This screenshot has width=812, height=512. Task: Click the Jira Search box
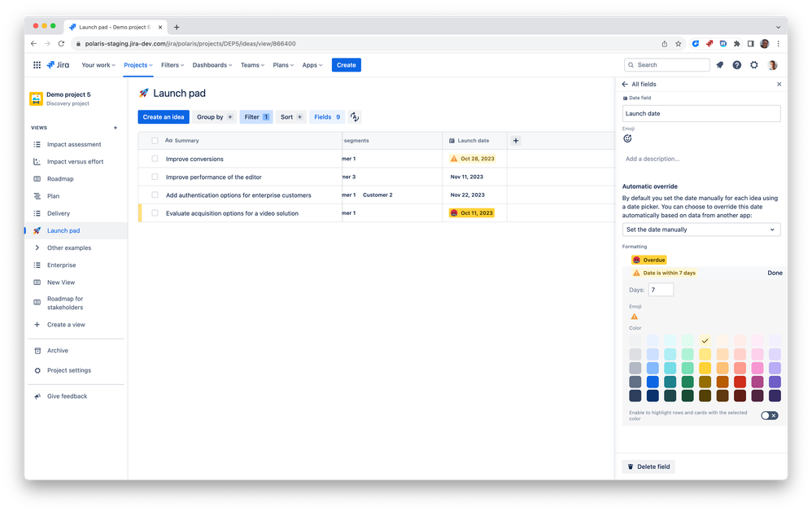pos(666,65)
